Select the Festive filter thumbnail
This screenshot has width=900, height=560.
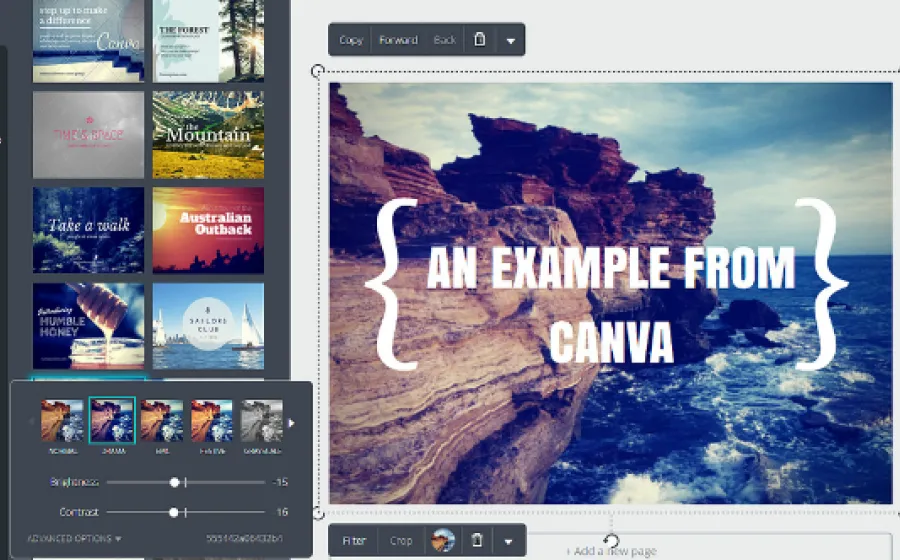[x=212, y=421]
